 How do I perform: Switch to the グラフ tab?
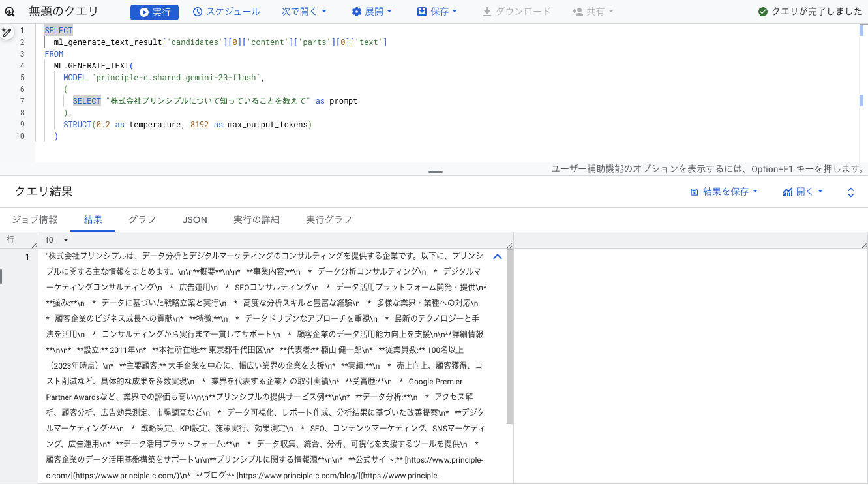click(x=142, y=219)
